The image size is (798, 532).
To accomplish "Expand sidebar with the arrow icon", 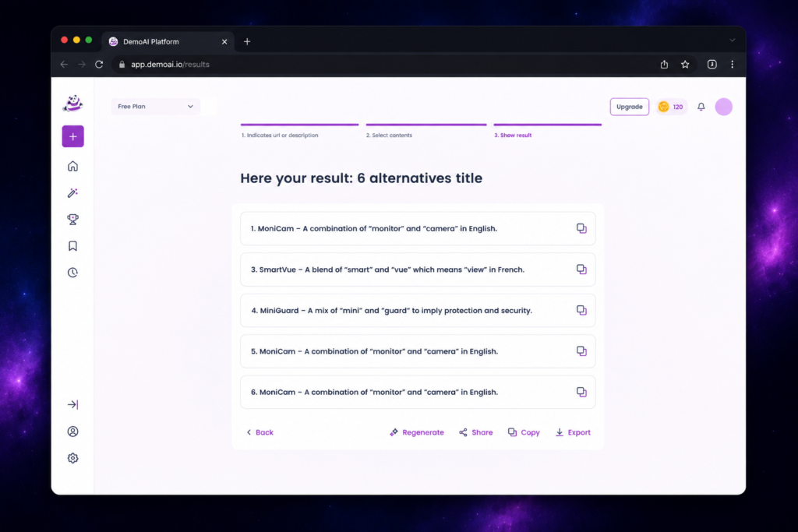I will [72, 405].
